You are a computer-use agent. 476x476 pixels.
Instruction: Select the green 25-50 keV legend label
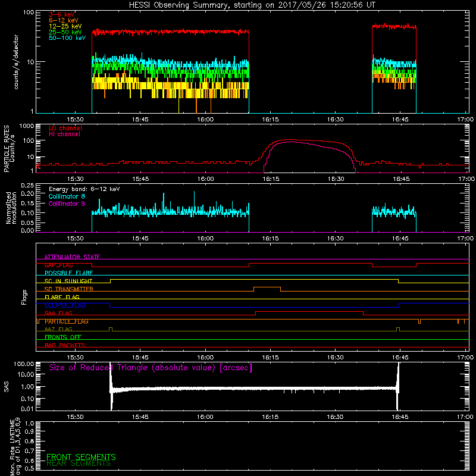[65, 32]
